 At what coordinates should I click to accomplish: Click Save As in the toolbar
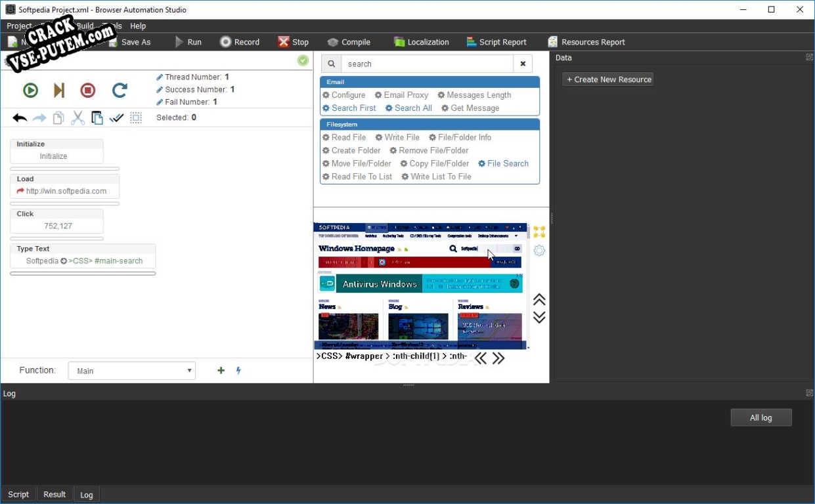tap(129, 42)
